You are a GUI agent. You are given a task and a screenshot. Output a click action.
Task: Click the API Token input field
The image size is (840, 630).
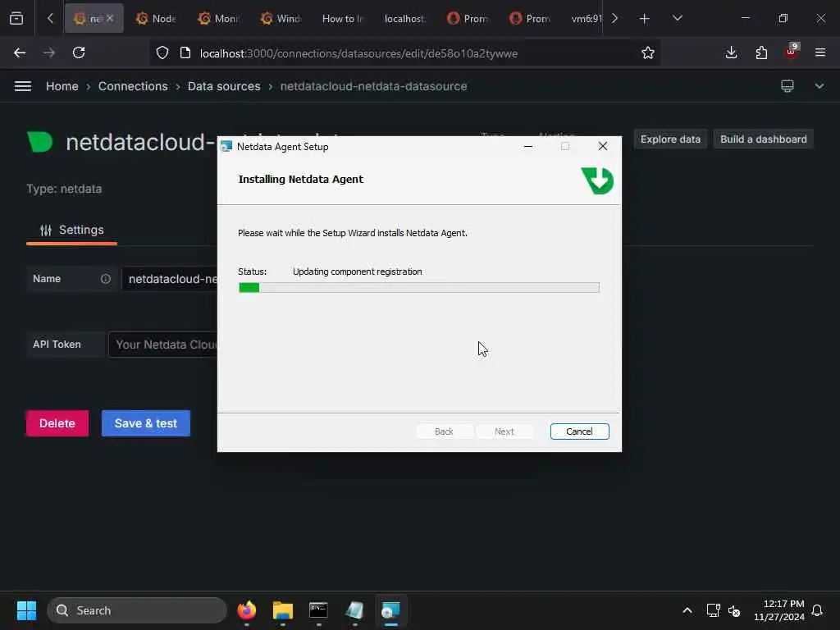[x=163, y=345]
